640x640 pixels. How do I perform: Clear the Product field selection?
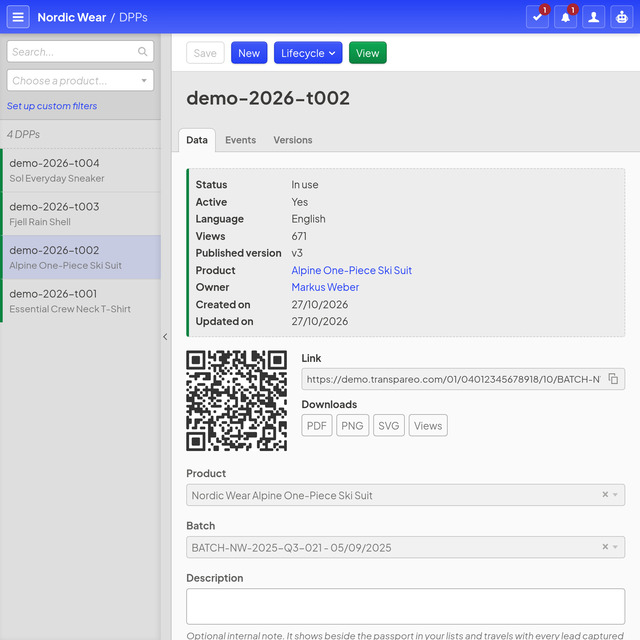605,495
